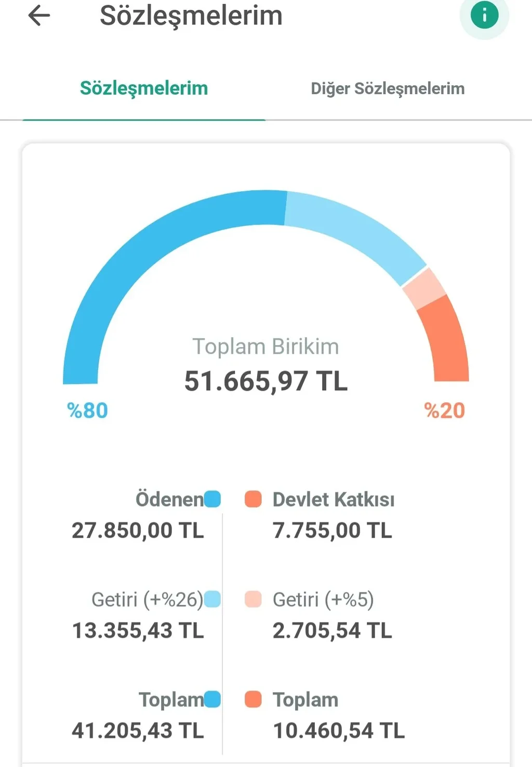Click the blue swatch beside left Toplam
This screenshot has width=532, height=767.
tap(212, 699)
